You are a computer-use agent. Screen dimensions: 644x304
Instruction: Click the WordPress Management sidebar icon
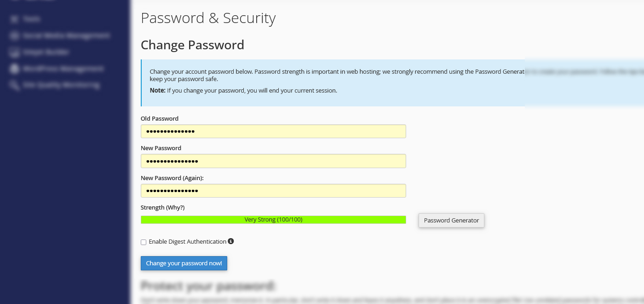[x=14, y=69]
